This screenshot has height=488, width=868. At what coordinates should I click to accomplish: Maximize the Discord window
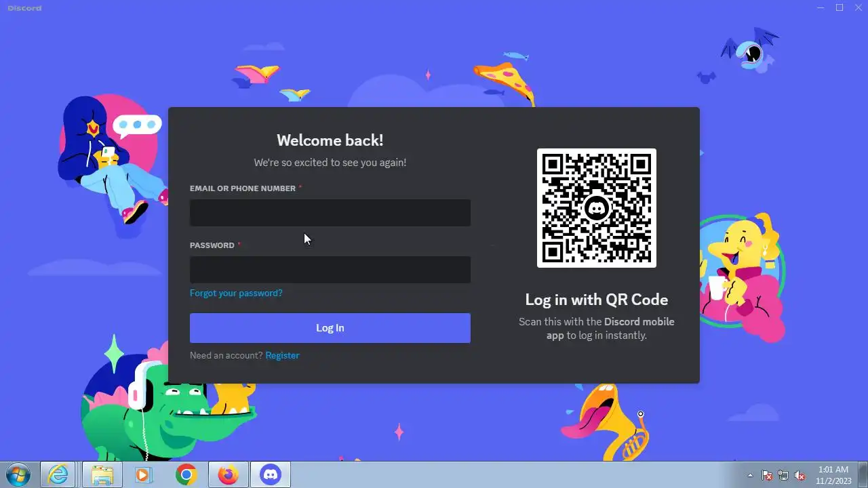click(840, 7)
